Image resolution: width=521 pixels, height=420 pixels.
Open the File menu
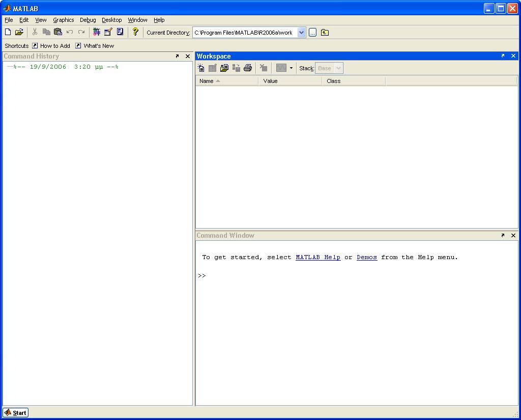pyautogui.click(x=9, y=20)
